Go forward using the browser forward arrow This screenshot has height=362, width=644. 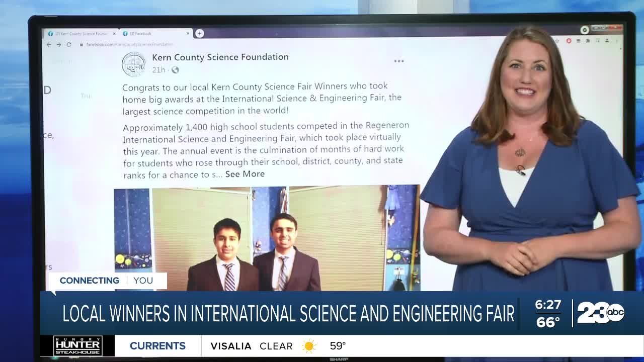click(x=59, y=44)
